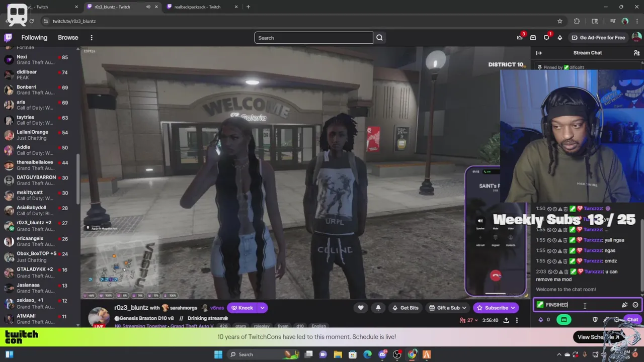The height and width of the screenshot is (362, 644).
Task: Open the Get Bits diamond in top bar
Action: tap(559, 38)
